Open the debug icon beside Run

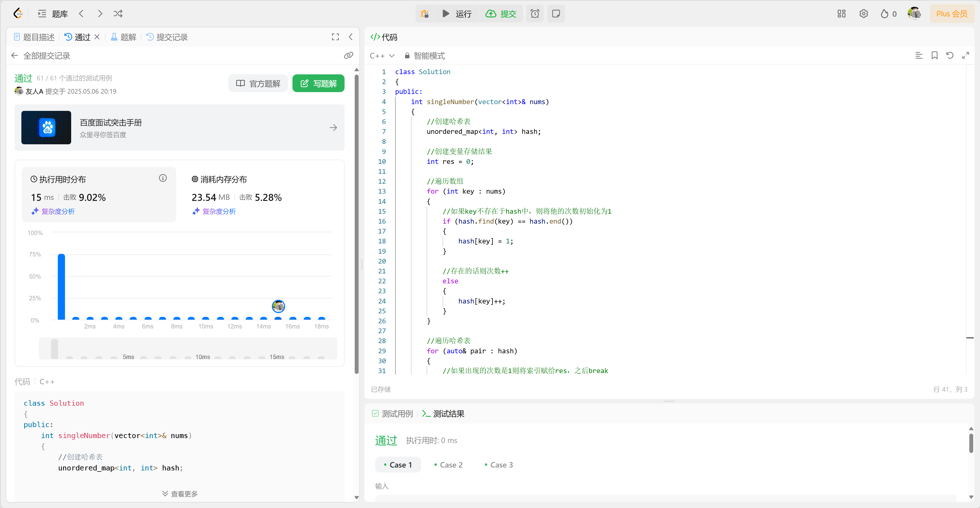425,14
